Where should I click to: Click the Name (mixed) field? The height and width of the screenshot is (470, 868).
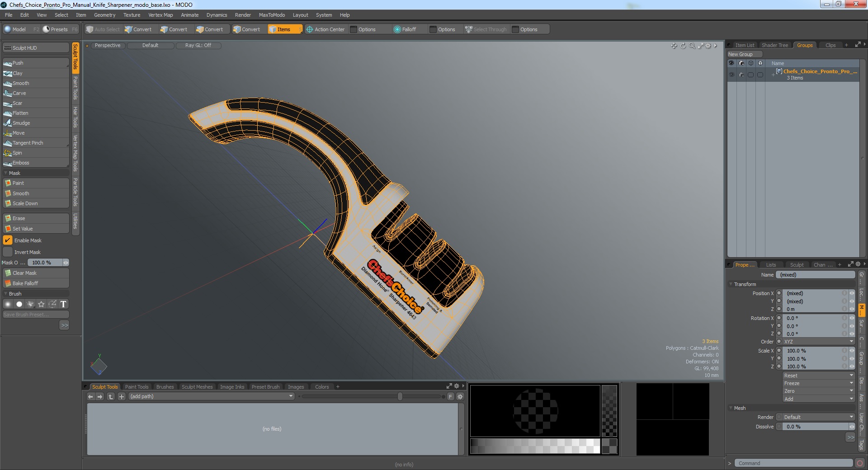pos(816,275)
